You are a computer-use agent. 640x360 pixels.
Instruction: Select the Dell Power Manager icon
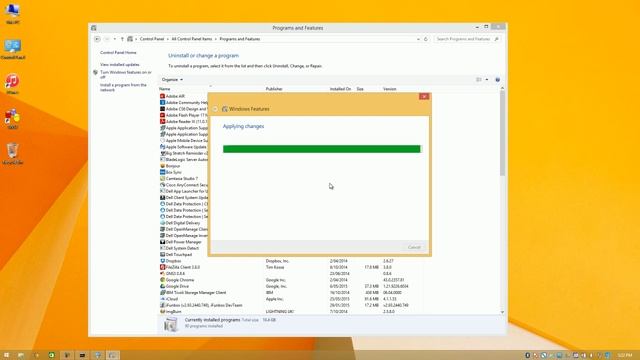tap(162, 242)
